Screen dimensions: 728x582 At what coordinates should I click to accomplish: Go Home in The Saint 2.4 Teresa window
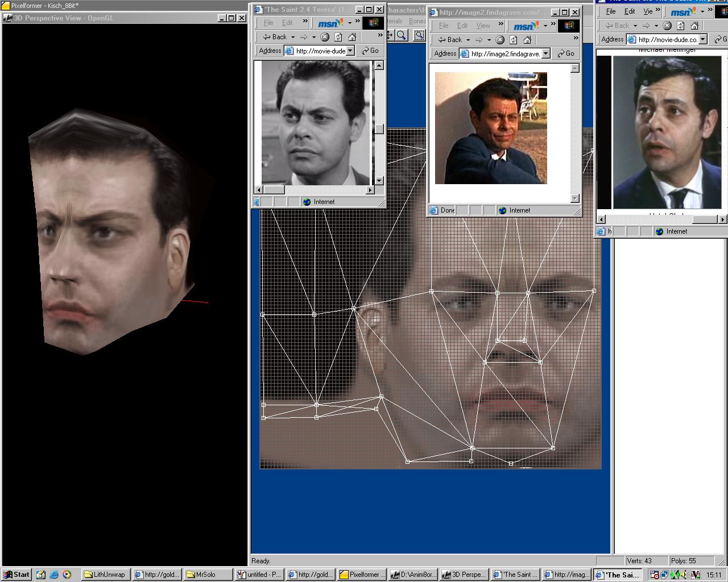click(x=351, y=37)
